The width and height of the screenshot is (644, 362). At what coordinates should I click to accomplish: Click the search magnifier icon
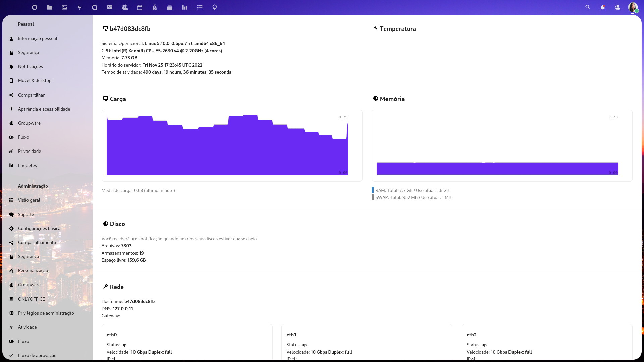tap(588, 7)
